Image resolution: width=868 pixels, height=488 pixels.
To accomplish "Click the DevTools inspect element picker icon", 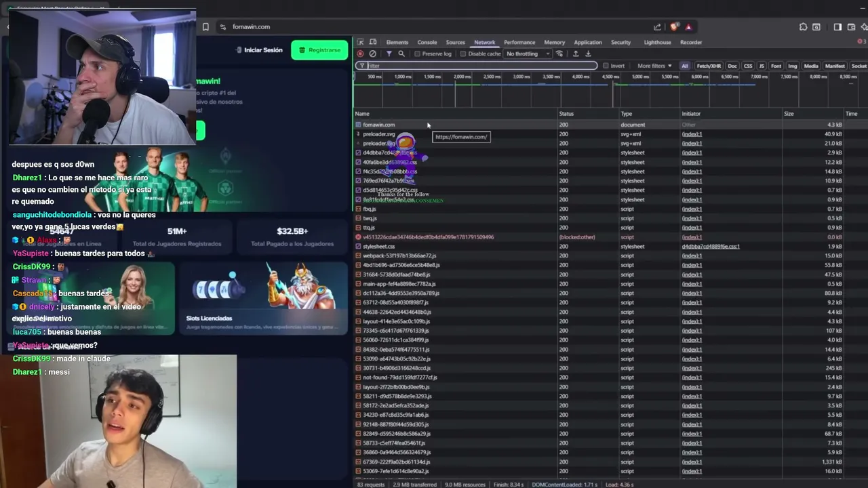I will tap(361, 42).
